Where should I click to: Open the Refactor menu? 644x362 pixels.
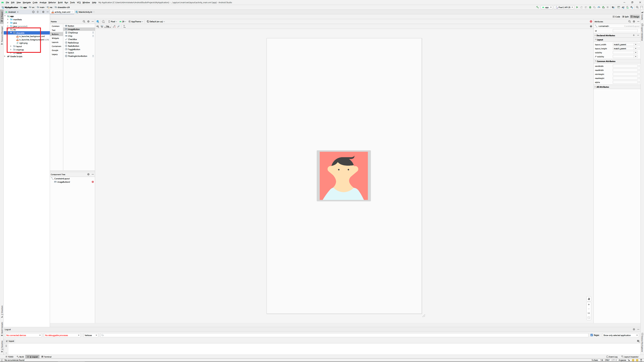[x=52, y=3]
